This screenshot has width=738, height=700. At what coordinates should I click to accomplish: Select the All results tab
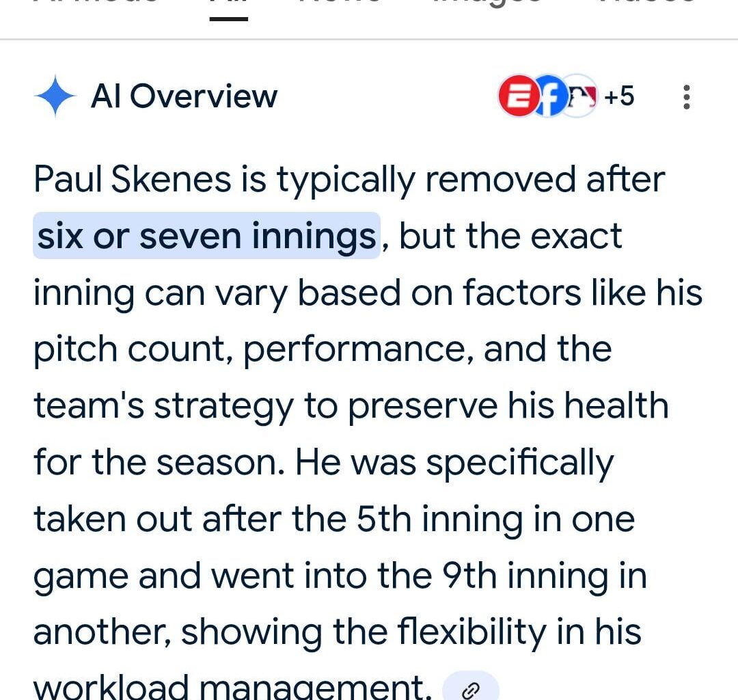tap(228, 5)
